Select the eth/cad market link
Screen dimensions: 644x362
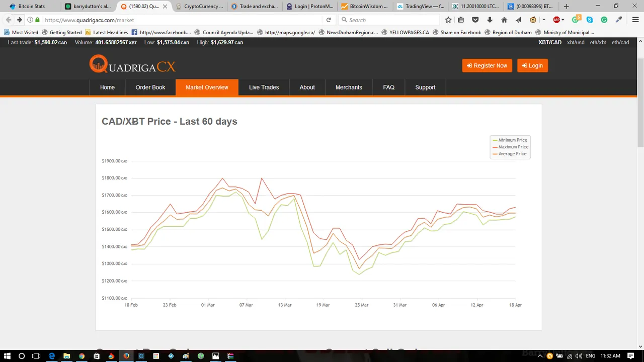click(x=620, y=43)
